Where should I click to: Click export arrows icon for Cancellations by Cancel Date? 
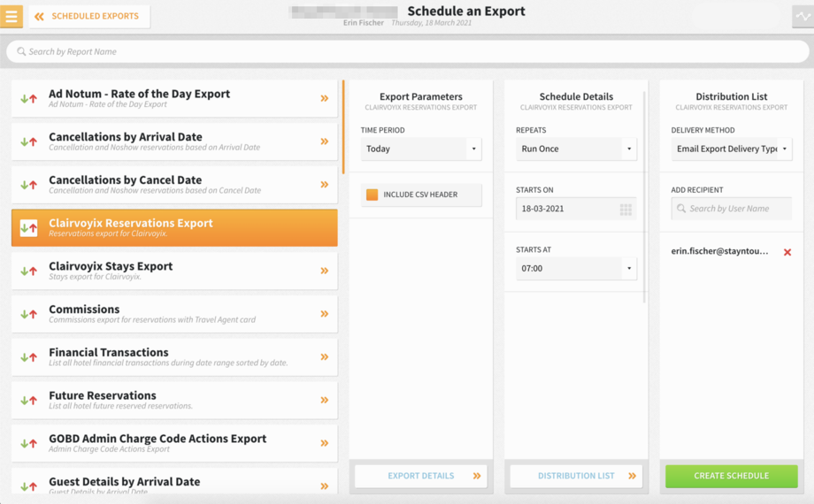coord(29,184)
